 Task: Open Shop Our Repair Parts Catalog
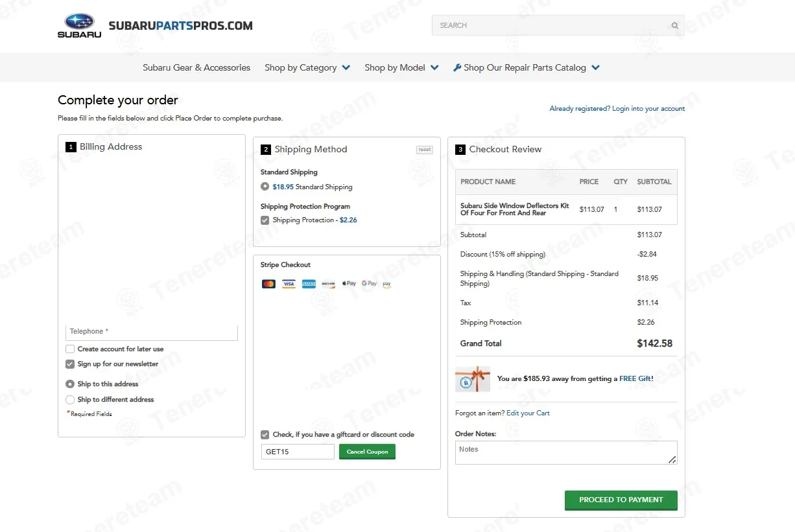tap(525, 67)
